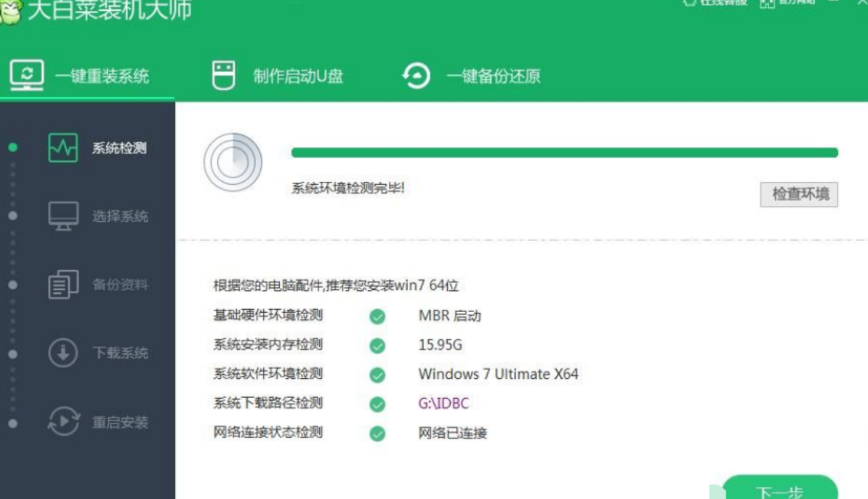
Task: Click the 重启安装 restart play icon
Action: [x=63, y=422]
